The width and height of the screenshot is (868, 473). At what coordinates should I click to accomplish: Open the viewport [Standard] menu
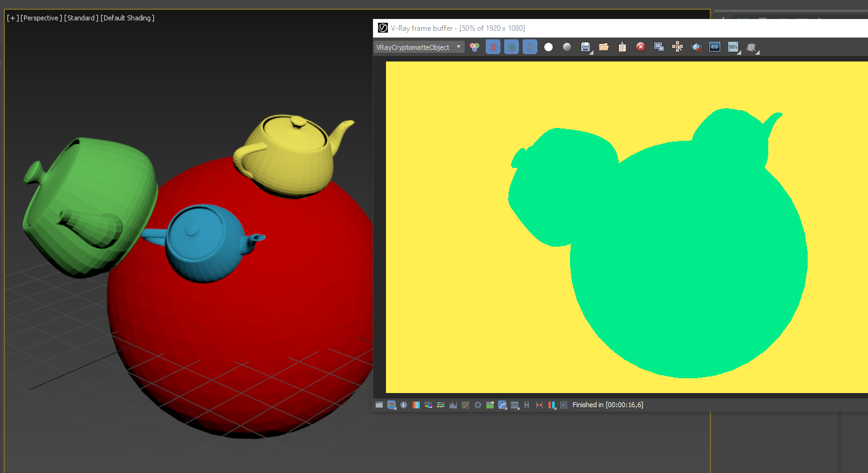coord(81,18)
